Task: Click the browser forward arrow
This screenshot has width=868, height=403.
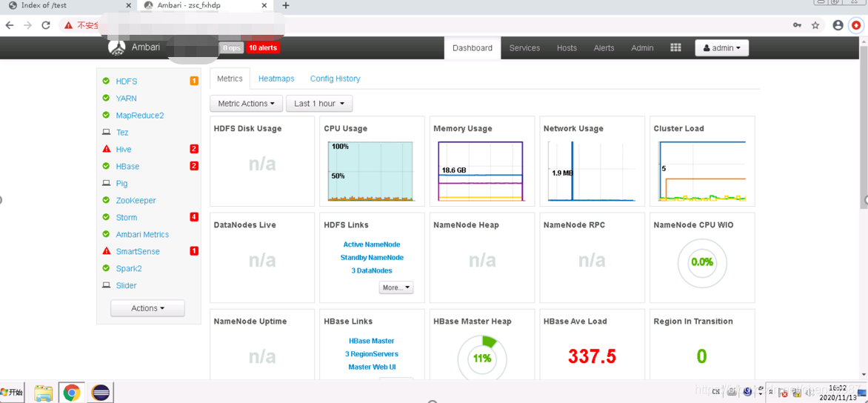Action: (x=27, y=25)
